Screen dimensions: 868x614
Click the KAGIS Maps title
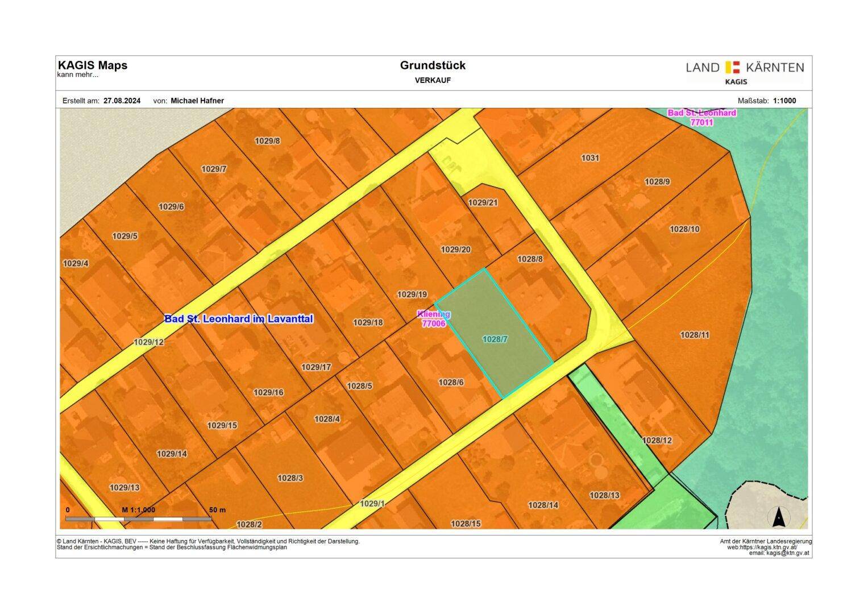point(93,65)
